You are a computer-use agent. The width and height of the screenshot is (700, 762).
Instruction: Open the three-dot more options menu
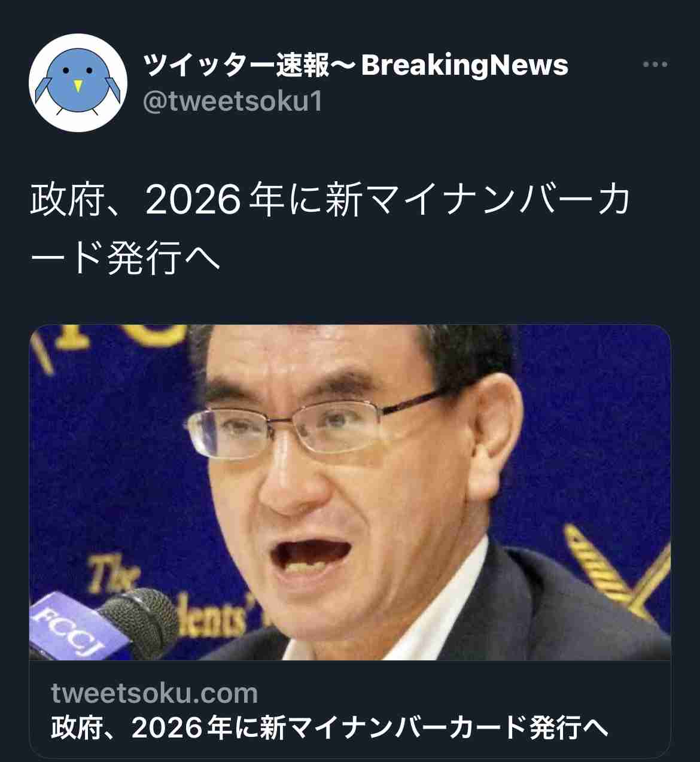click(655, 65)
